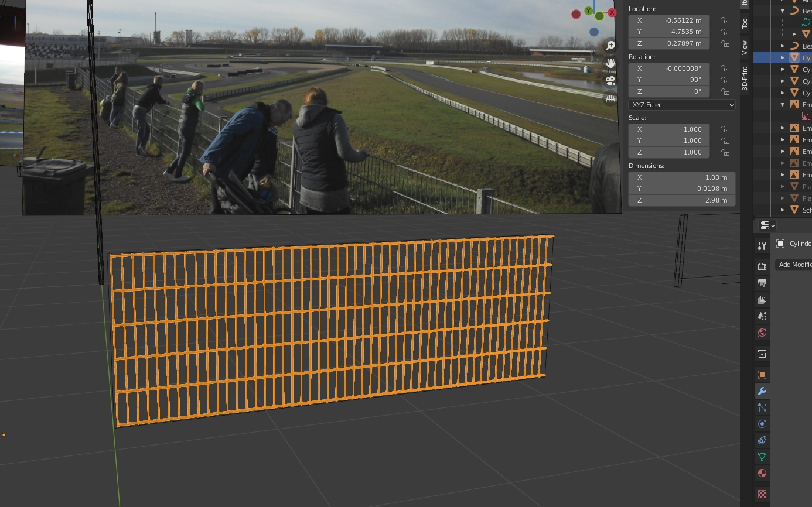Click the Add Modifier button
812x507 pixels.
pyautogui.click(x=794, y=265)
